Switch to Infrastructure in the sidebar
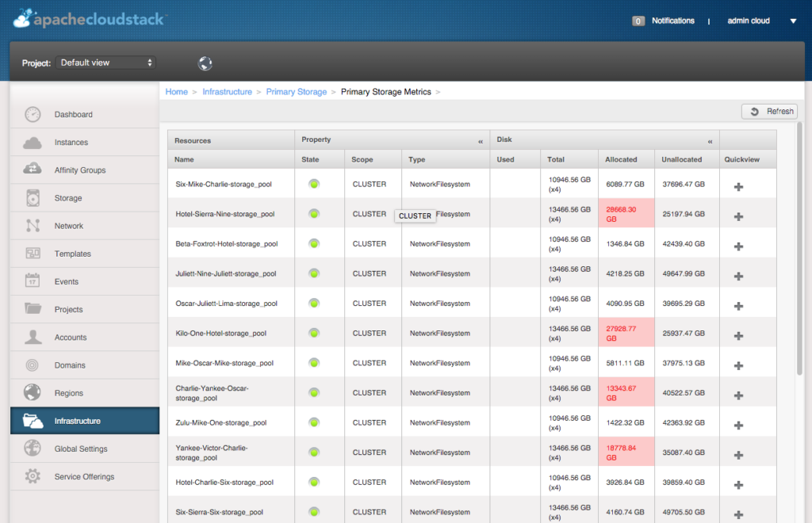This screenshot has height=523, width=812. coord(32,420)
